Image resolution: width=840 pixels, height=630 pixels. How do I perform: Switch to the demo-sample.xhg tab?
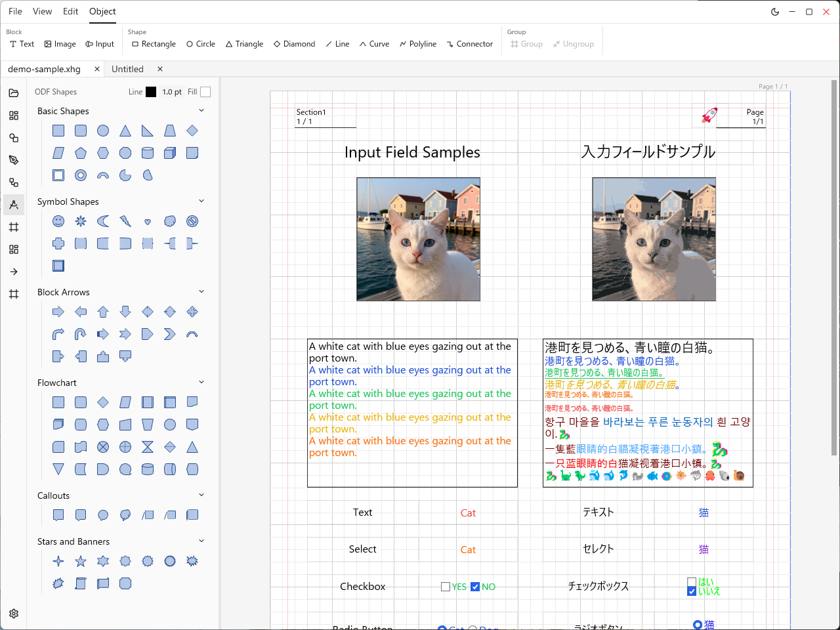pyautogui.click(x=44, y=69)
